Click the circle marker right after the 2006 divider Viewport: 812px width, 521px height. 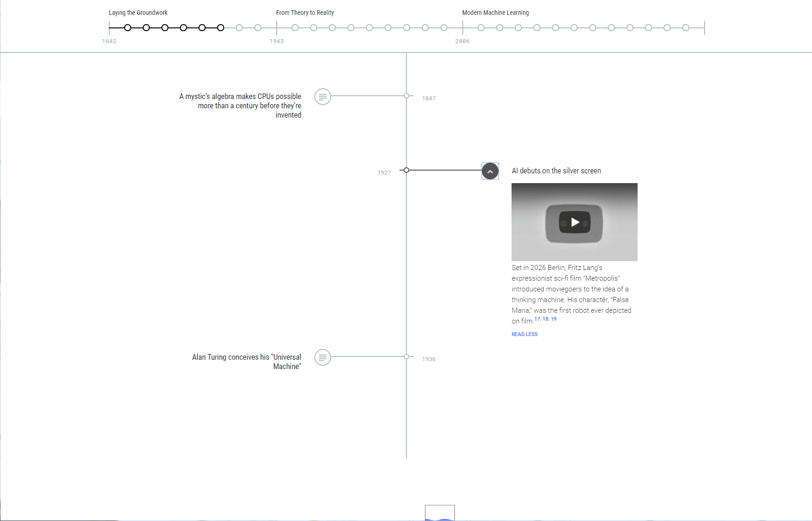pyautogui.click(x=480, y=27)
